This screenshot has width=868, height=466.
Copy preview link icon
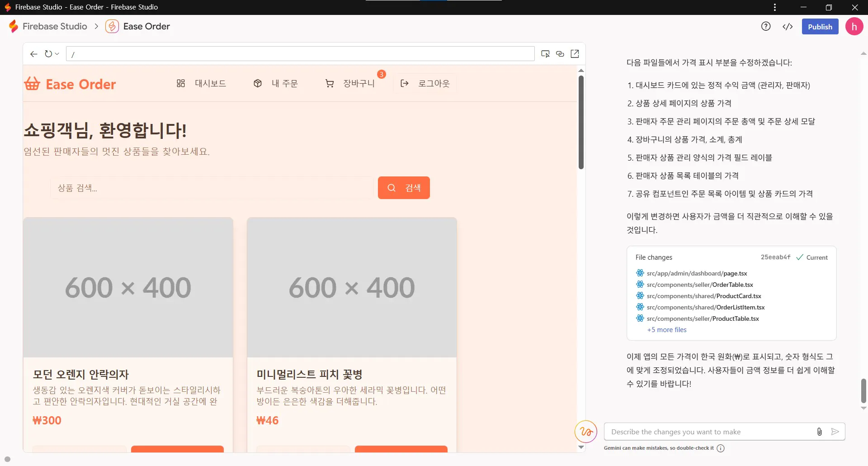coord(560,54)
